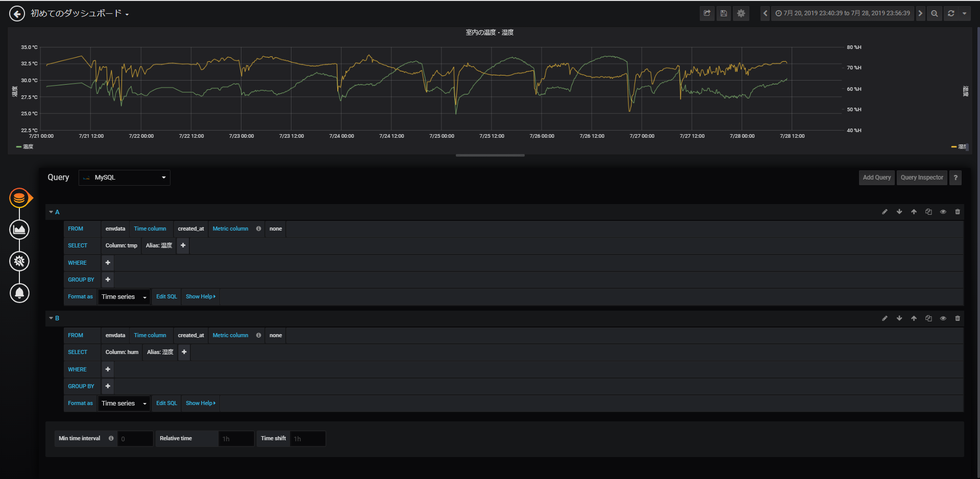Delete query A with the trash icon

[x=958, y=212]
